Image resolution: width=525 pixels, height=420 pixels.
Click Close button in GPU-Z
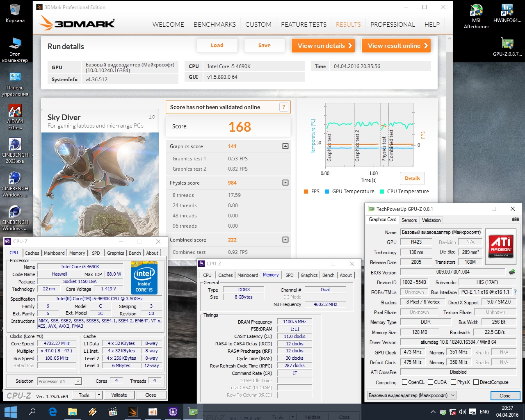(505, 396)
